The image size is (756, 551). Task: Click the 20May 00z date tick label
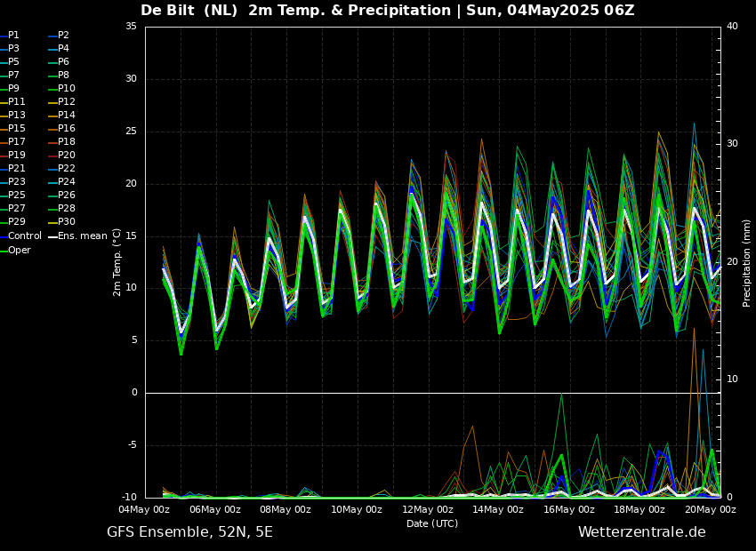point(710,509)
